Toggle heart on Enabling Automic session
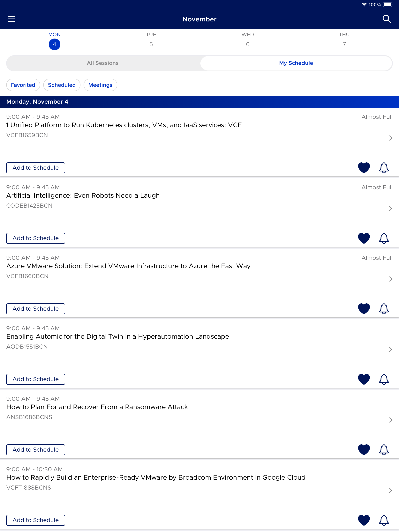The height and width of the screenshot is (532, 399). click(x=364, y=379)
